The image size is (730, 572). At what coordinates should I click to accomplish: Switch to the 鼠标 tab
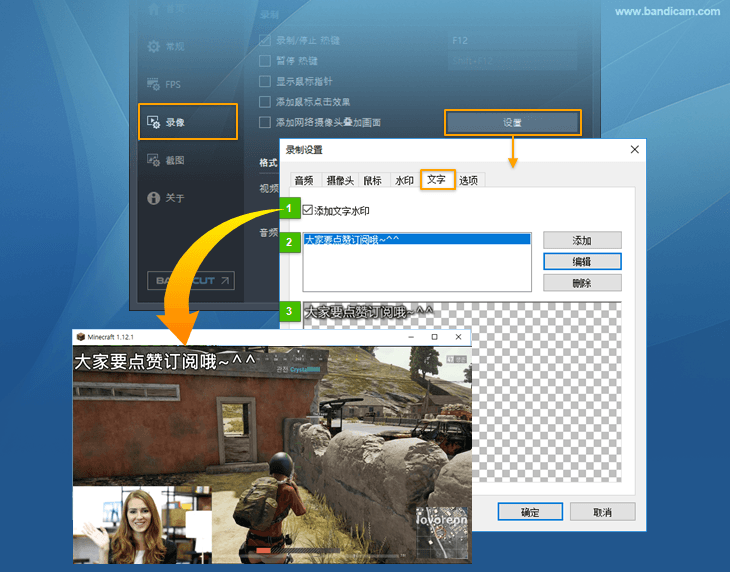[372, 180]
